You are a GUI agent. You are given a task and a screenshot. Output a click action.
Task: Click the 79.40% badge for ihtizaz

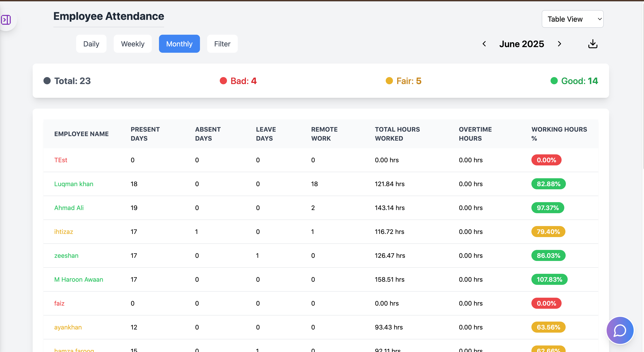click(548, 232)
